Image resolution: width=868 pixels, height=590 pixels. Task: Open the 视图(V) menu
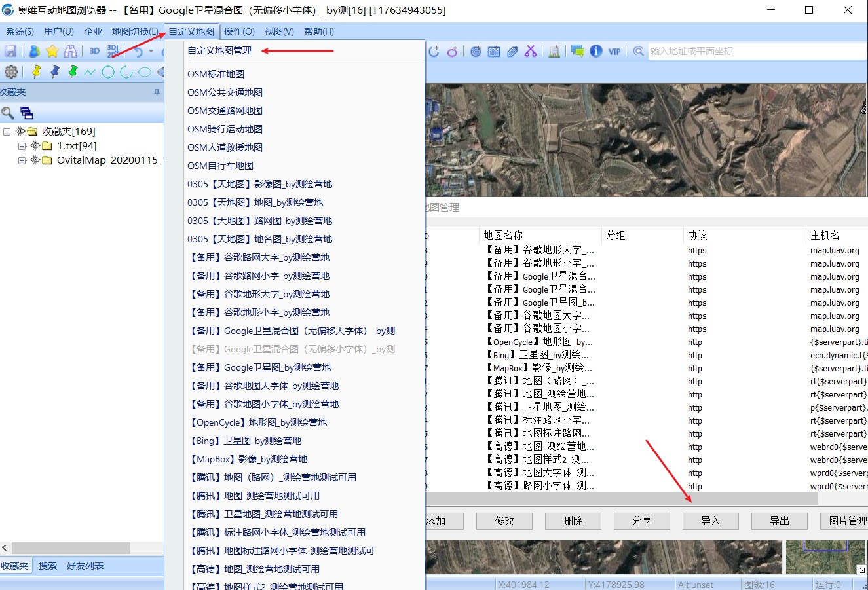coord(279,31)
